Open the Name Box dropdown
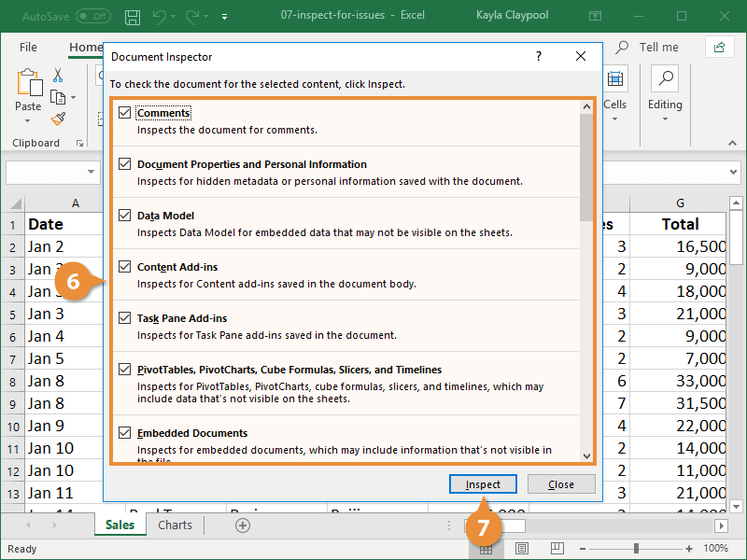747x560 pixels. coord(92,172)
